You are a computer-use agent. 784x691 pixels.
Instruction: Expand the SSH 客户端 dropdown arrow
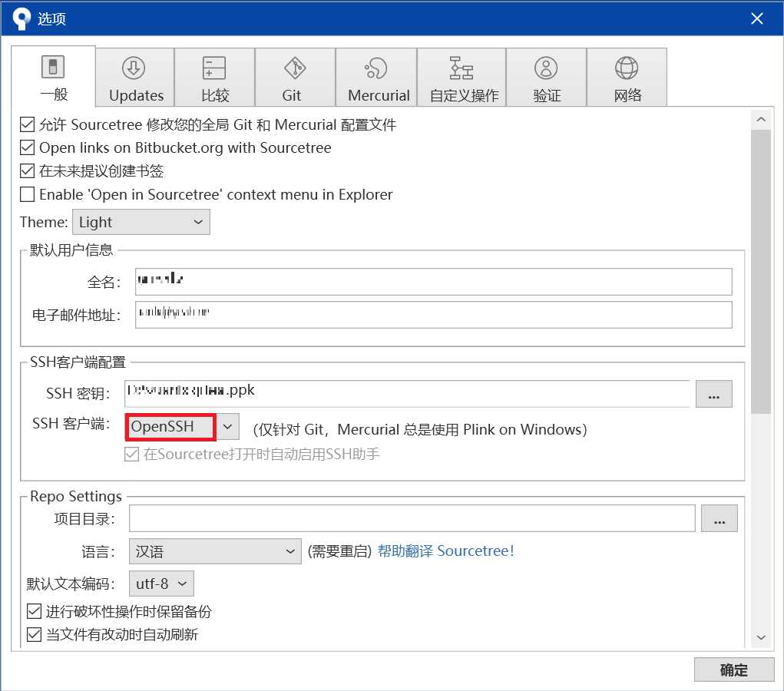click(228, 427)
